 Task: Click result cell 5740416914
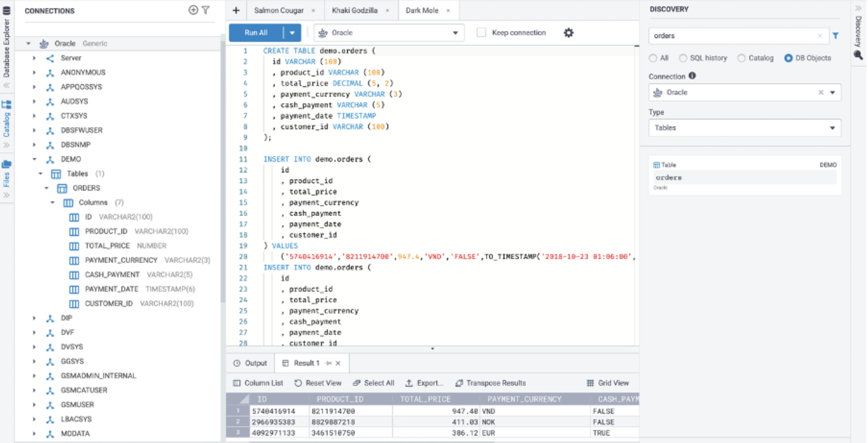pyautogui.click(x=280, y=411)
